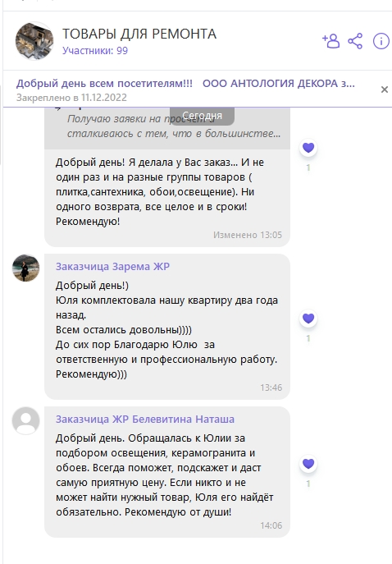
Task: Open ТОВАРЫ ДЛЯ РЕМОНТА group avatar
Action: [34, 41]
